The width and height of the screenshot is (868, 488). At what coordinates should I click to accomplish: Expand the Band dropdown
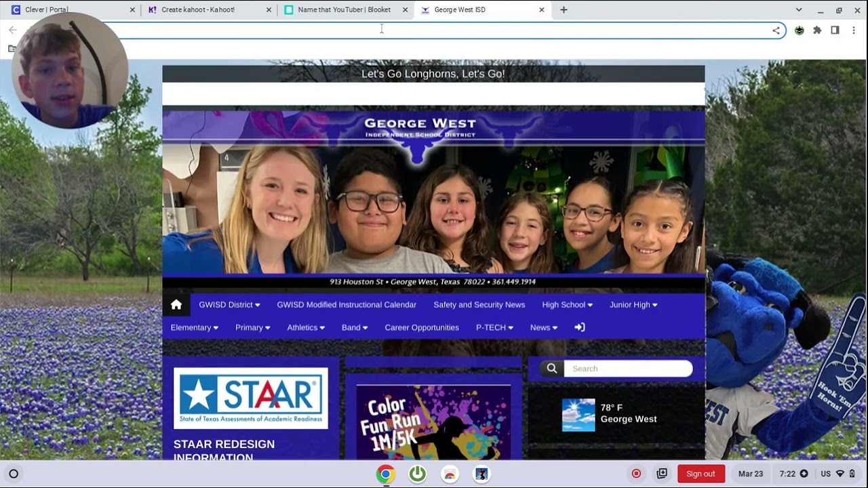355,327
